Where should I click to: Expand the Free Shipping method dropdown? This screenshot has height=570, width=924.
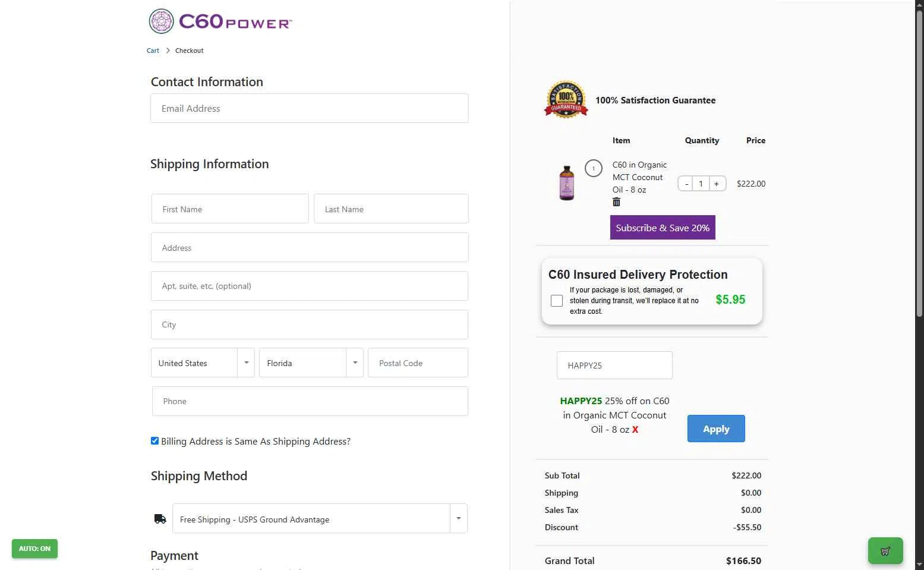click(320, 518)
